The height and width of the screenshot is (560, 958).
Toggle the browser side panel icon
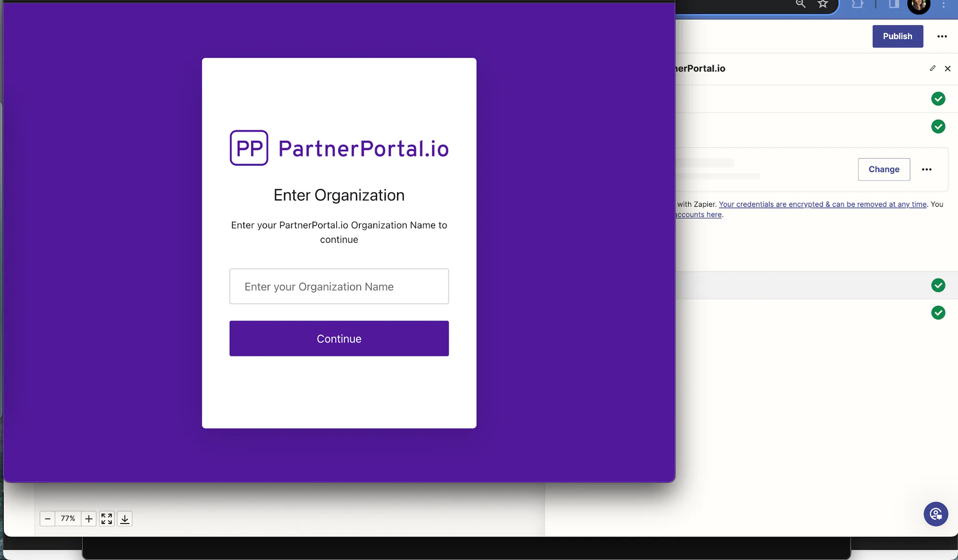click(894, 4)
